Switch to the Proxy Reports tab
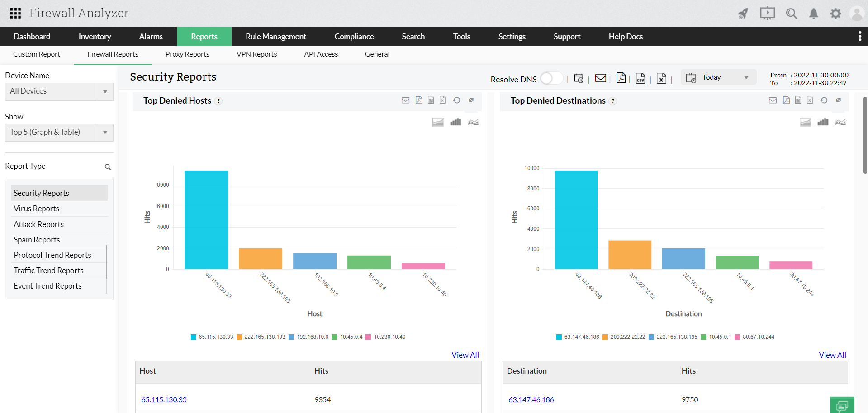Screen dimensions: 868x413 click(187, 54)
